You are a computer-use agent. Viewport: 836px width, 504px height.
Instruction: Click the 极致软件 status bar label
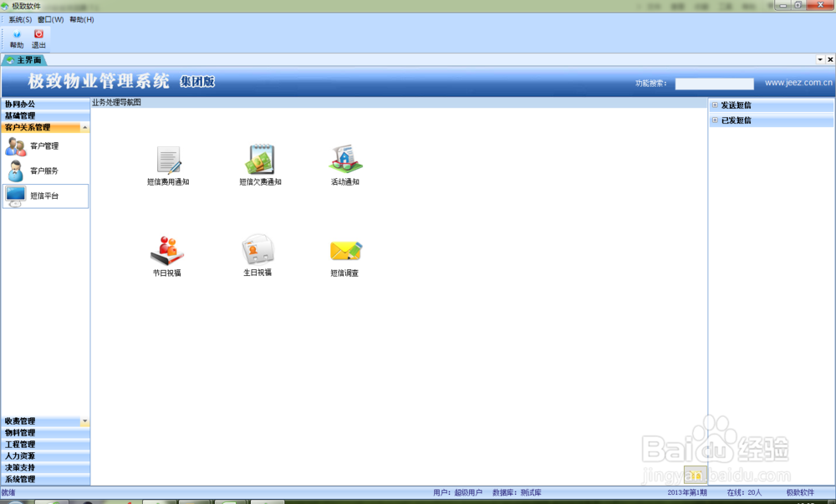800,493
